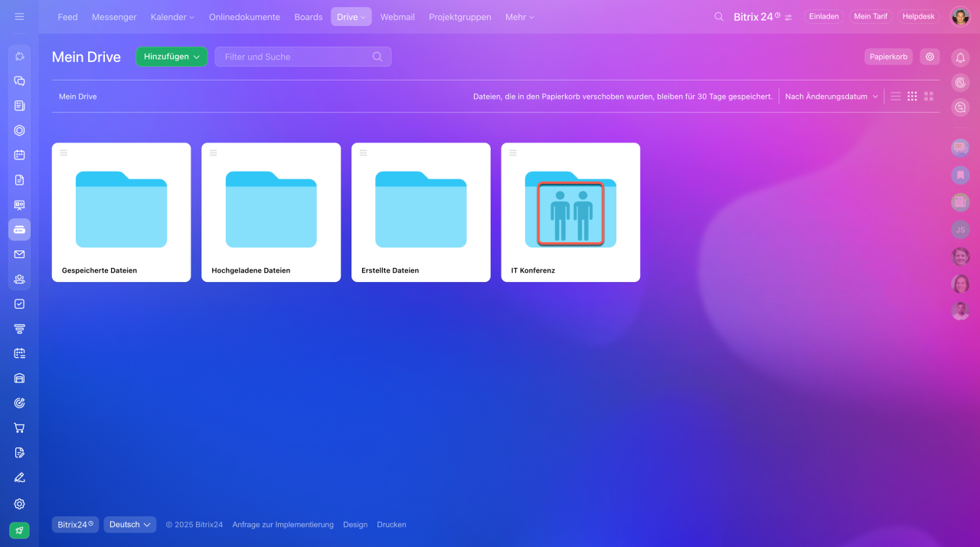Open the Workgroups people icon in sidebar
The width and height of the screenshot is (980, 547).
(19, 279)
